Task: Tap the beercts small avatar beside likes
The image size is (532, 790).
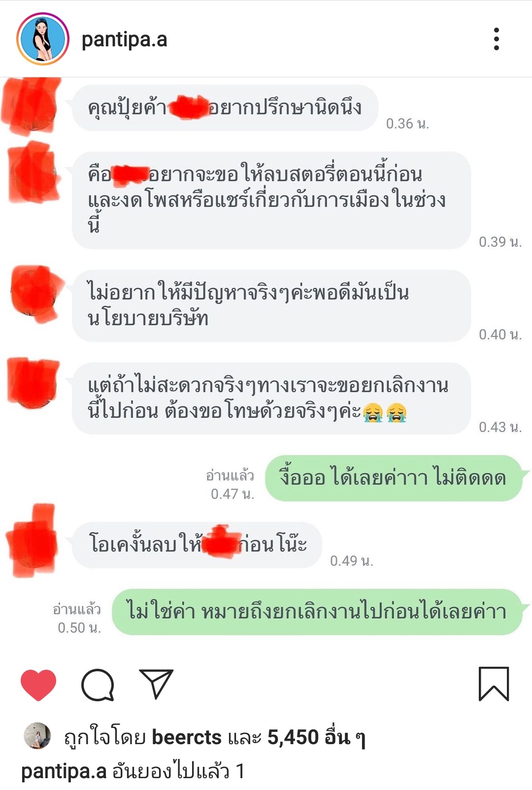Action: point(37,736)
